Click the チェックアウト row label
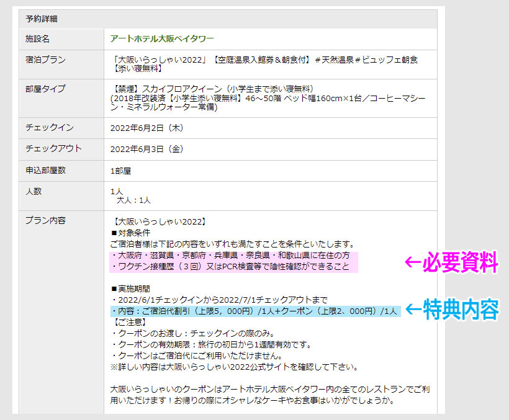Viewport: 509px width, 420px height. (x=53, y=148)
